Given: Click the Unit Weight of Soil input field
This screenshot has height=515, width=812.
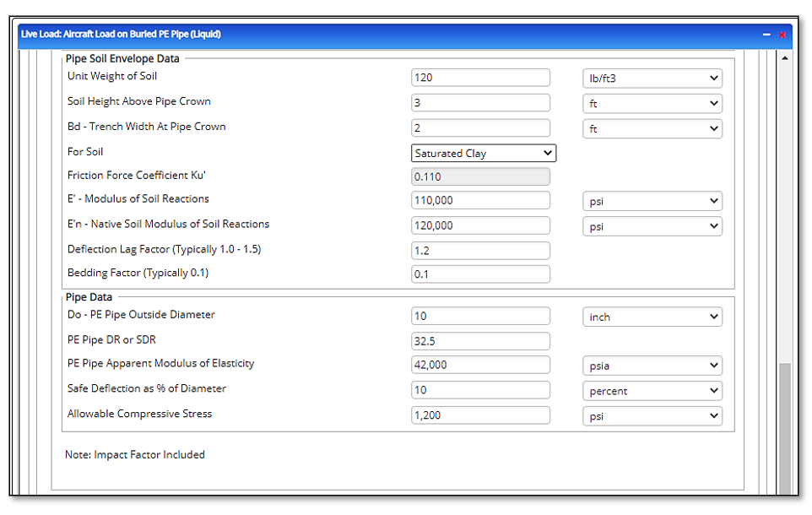Looking at the screenshot, I should coord(480,79).
